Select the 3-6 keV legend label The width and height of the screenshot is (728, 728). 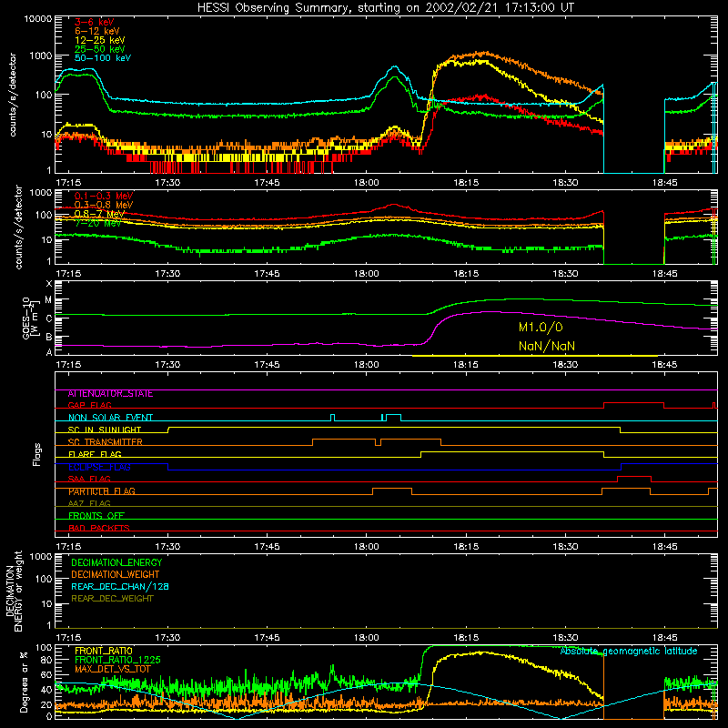[95, 22]
